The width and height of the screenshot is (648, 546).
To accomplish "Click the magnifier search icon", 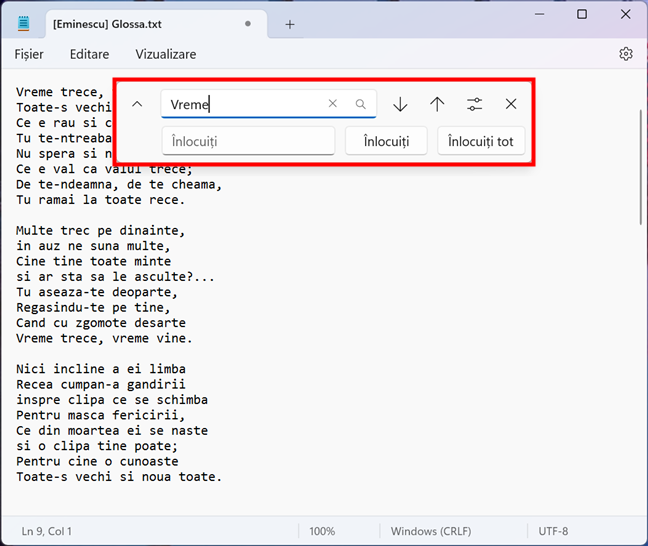I will click(360, 104).
